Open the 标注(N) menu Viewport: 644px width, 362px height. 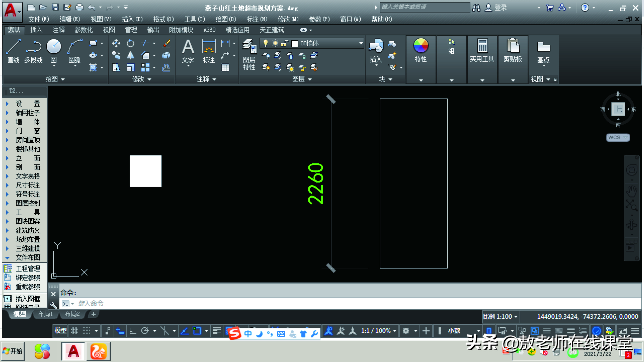pos(257,19)
